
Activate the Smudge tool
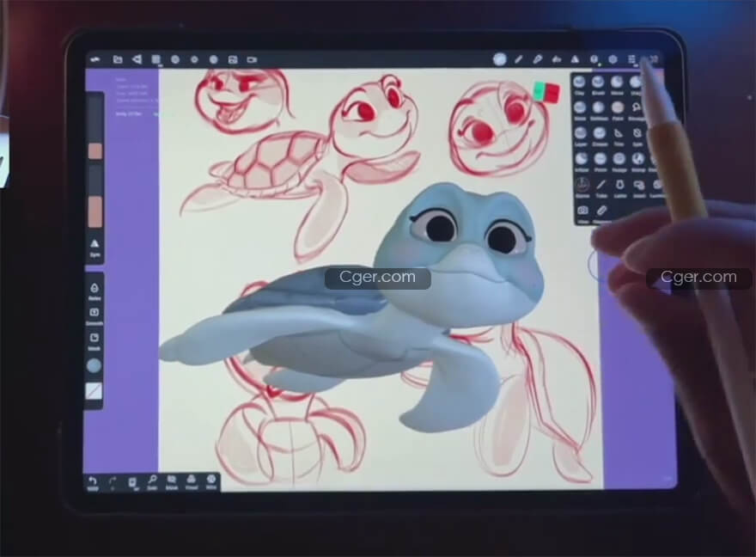coord(637,110)
